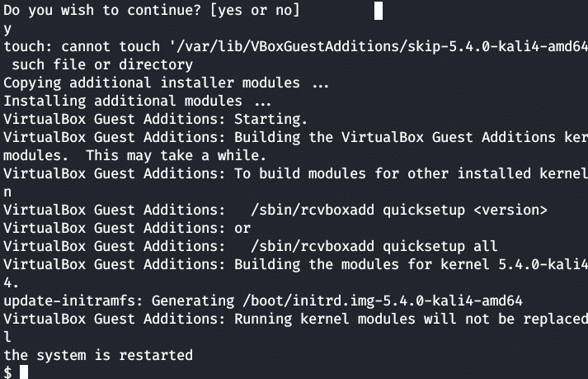Click the "VirtualBox Guest Additions: Starting." line

pyautogui.click(x=156, y=119)
